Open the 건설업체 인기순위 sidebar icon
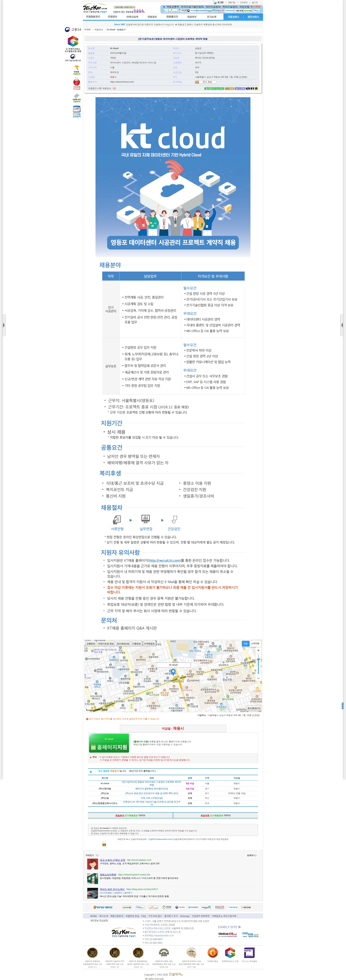346x980 pixels. click(x=76, y=84)
